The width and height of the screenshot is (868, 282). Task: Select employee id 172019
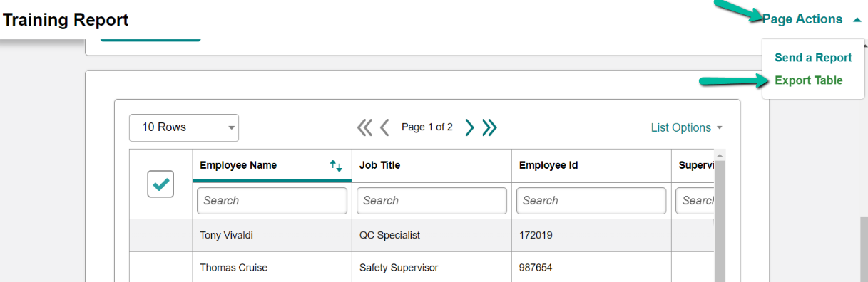591,235
